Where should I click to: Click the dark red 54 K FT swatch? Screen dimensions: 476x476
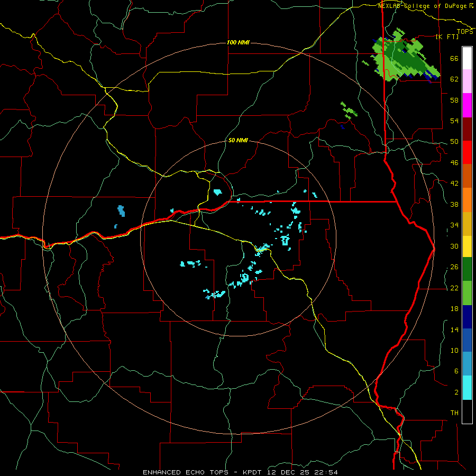(467, 129)
